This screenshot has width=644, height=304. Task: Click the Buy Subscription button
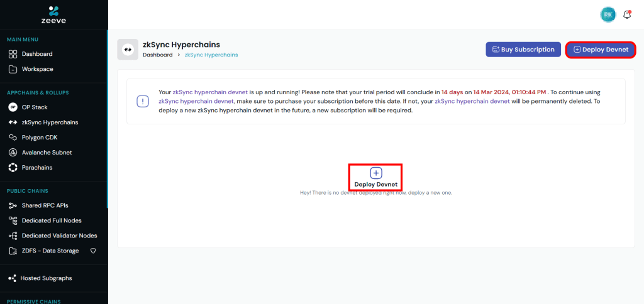pos(523,49)
